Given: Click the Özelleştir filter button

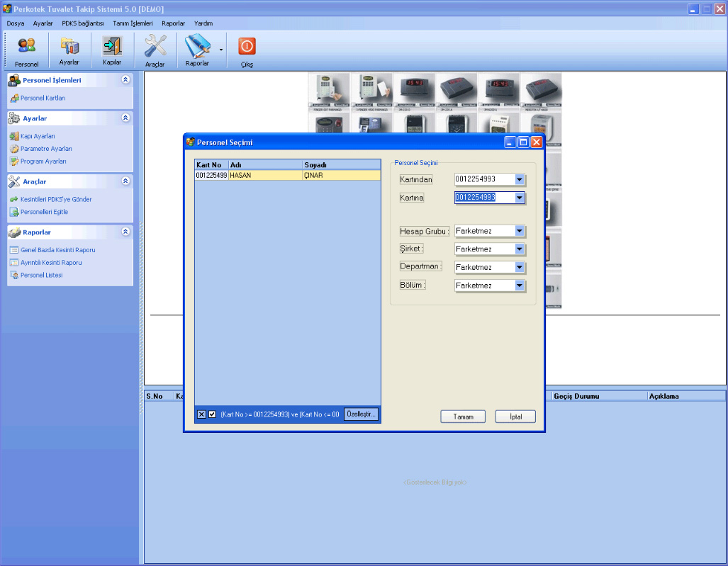Looking at the screenshot, I should (362, 414).
